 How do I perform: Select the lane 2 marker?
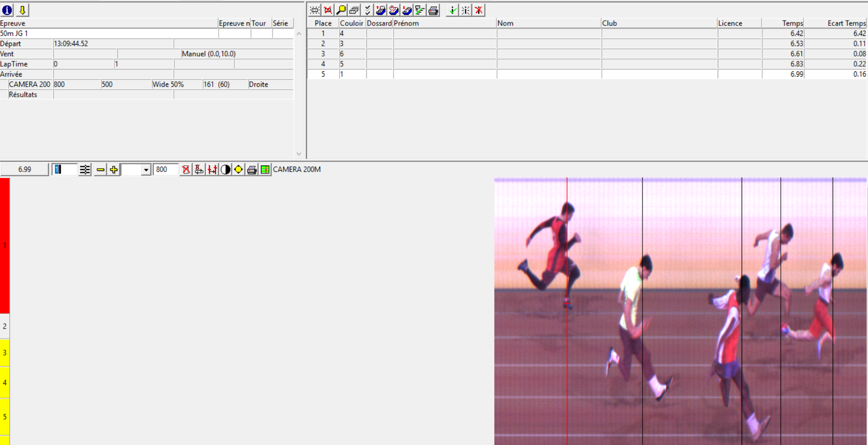[x=5, y=326]
